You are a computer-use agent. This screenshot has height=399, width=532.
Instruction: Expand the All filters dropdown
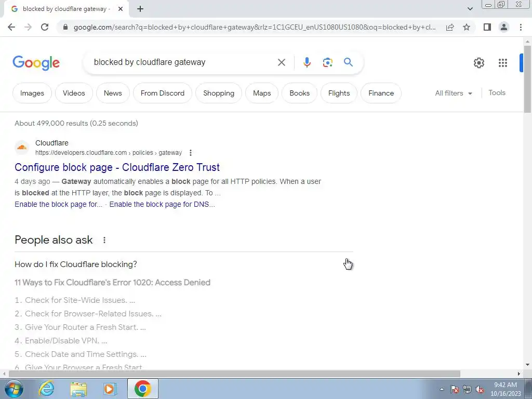[454, 93]
